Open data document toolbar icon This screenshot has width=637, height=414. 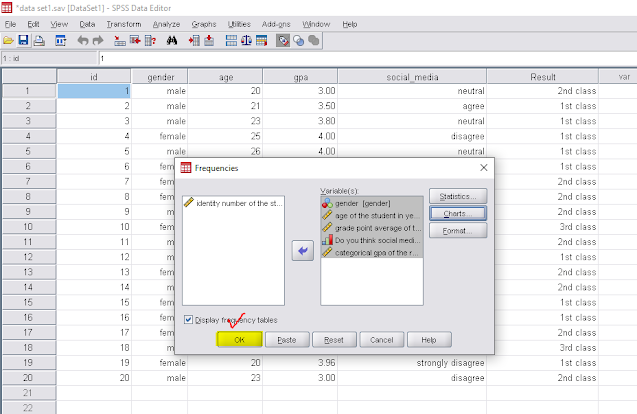point(8,41)
